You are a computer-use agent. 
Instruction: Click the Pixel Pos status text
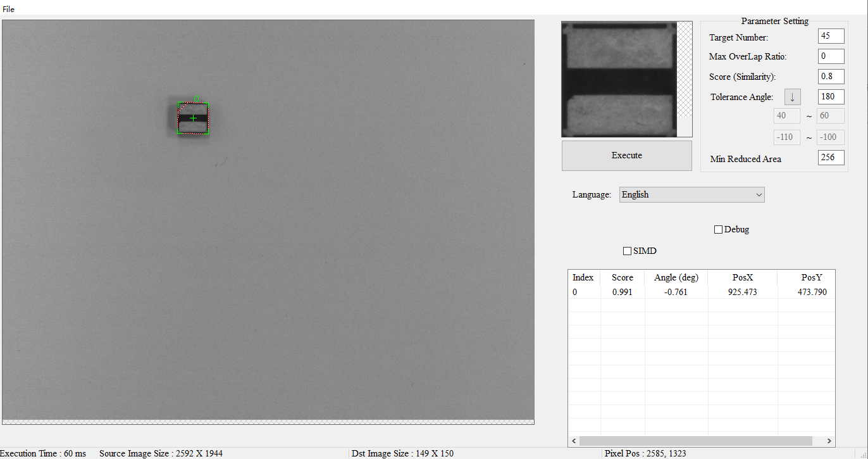tap(645, 453)
